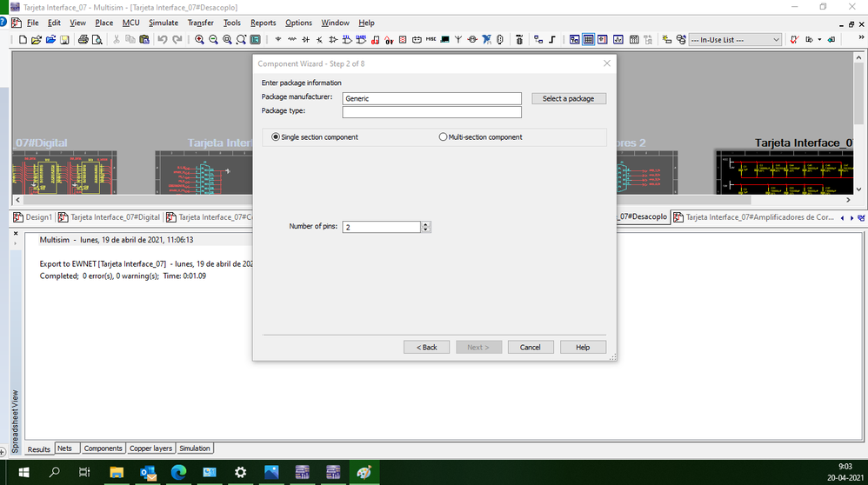Switch to the Copper layers tab
The width and height of the screenshot is (868, 485).
point(150,448)
